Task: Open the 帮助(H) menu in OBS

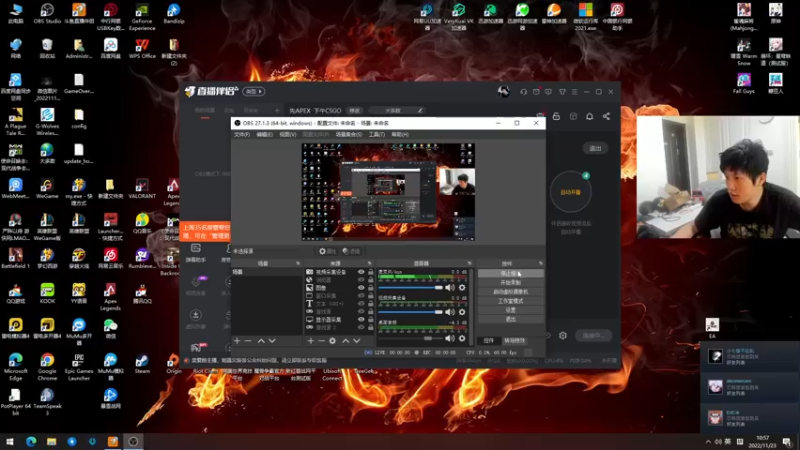Action: point(400,135)
